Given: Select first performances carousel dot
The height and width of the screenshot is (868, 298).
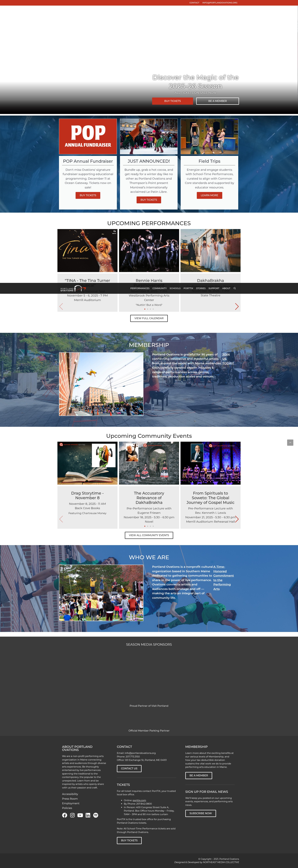Looking at the screenshot, I should [145, 309].
